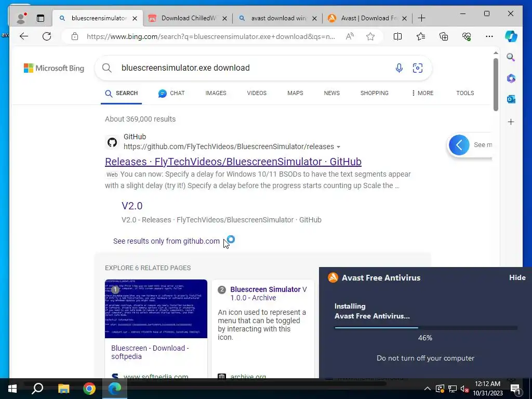Image resolution: width=532 pixels, height=399 pixels.
Task: Open Outlook sidebar icon
Action: [x=511, y=99]
